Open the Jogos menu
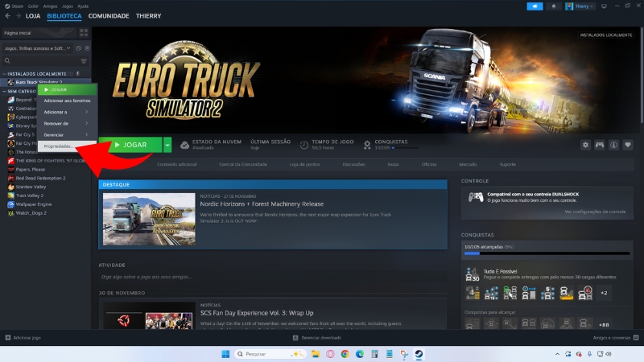644x362 pixels. [68, 6]
